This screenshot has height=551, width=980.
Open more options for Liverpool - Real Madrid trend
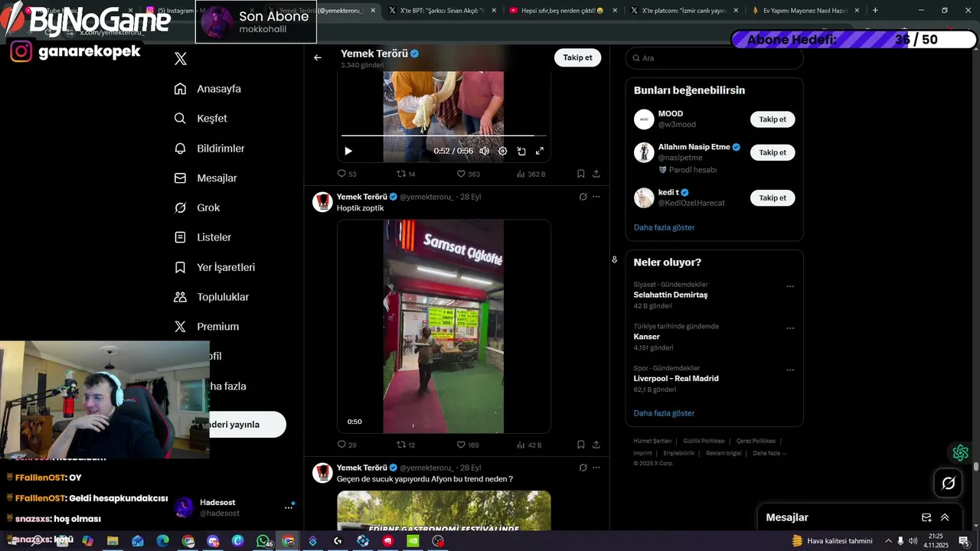pyautogui.click(x=790, y=370)
